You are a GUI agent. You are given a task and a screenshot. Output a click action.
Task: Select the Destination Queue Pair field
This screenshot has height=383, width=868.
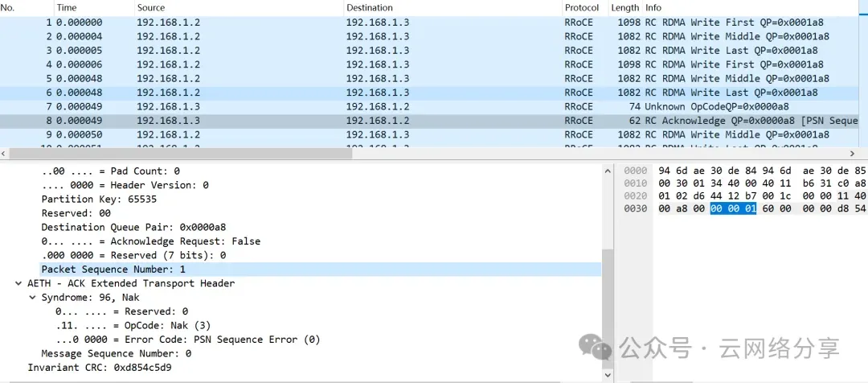click(133, 227)
